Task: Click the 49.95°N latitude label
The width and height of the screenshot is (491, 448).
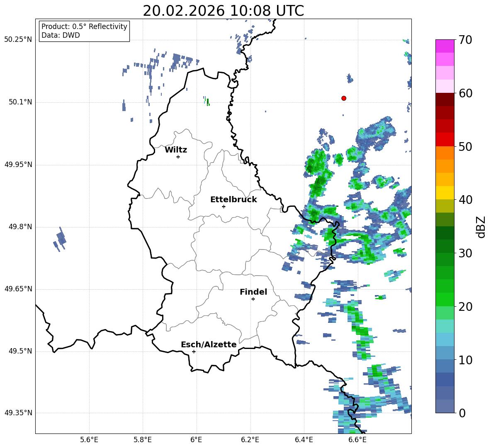Action: (x=18, y=165)
